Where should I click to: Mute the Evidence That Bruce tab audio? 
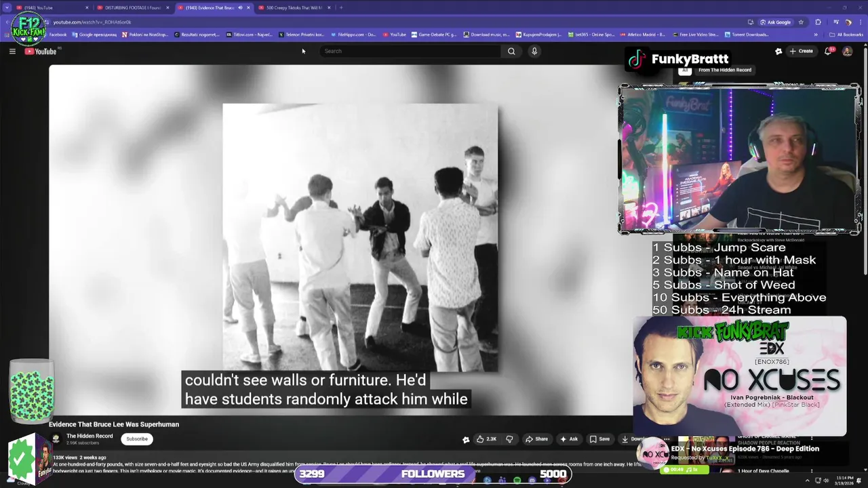pyautogui.click(x=240, y=7)
